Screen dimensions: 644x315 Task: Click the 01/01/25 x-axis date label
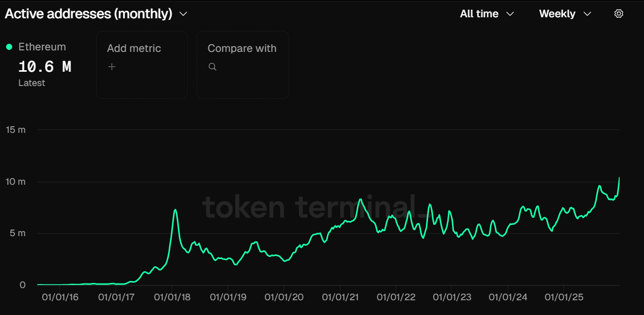[563, 297]
